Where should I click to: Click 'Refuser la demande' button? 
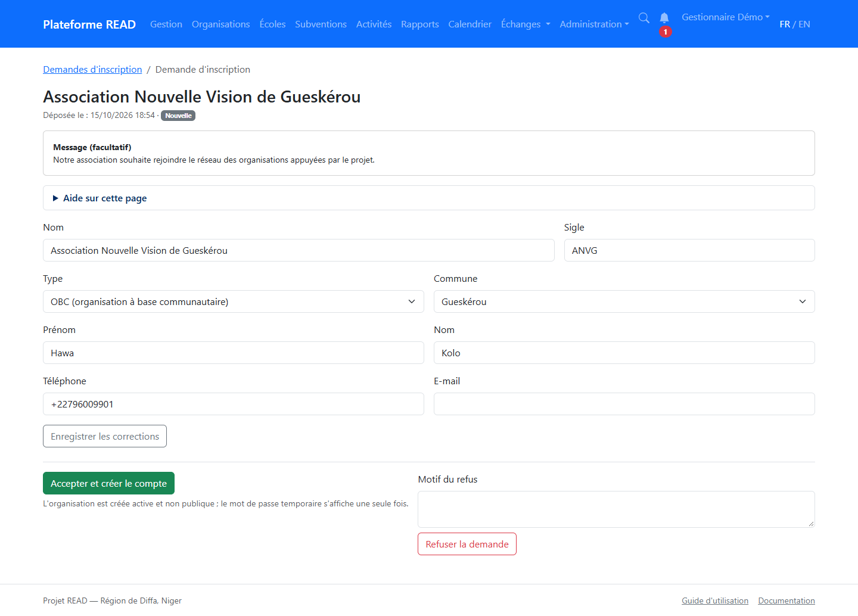click(467, 544)
